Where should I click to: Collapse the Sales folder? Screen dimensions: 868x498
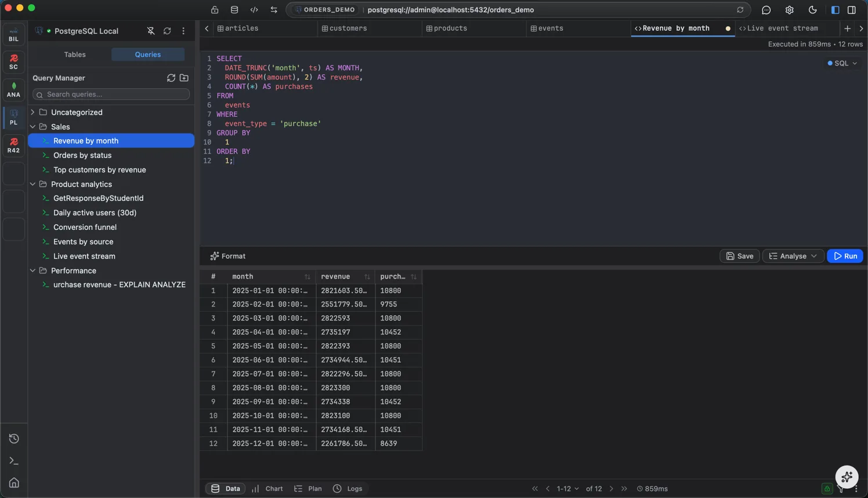pos(32,127)
